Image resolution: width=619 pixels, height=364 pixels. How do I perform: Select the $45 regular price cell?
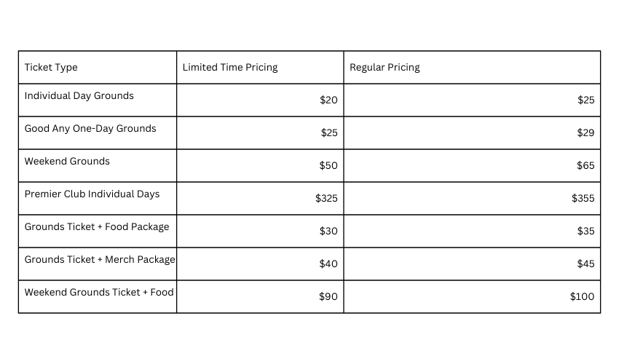[x=586, y=264]
